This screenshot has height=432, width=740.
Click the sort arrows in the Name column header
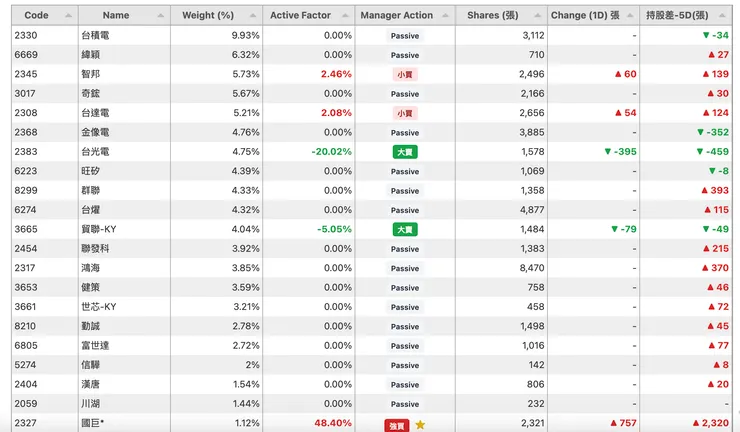tap(160, 16)
